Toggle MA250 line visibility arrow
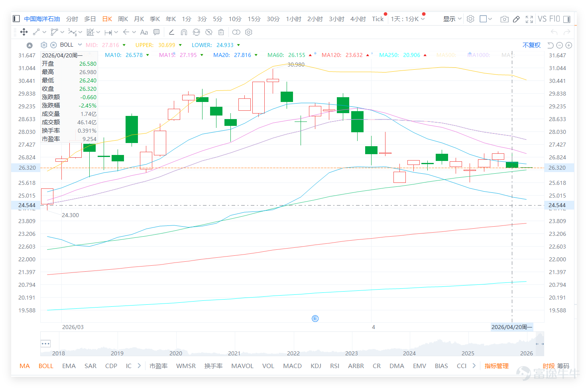 [x=425, y=55]
